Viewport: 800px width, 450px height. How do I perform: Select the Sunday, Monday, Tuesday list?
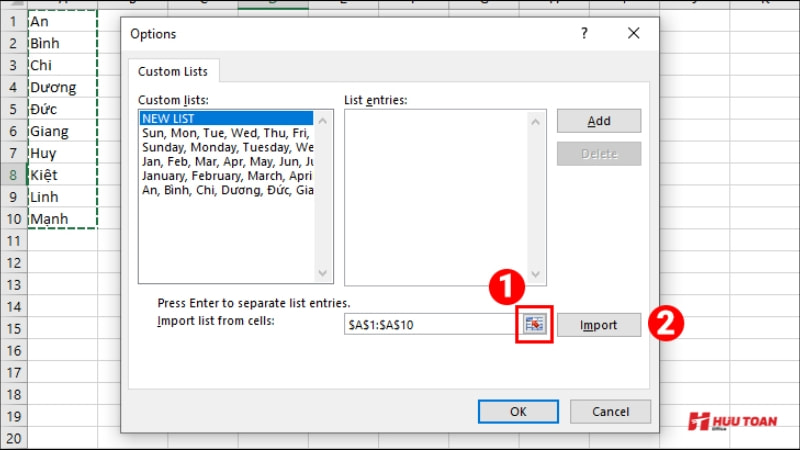pyautogui.click(x=225, y=147)
